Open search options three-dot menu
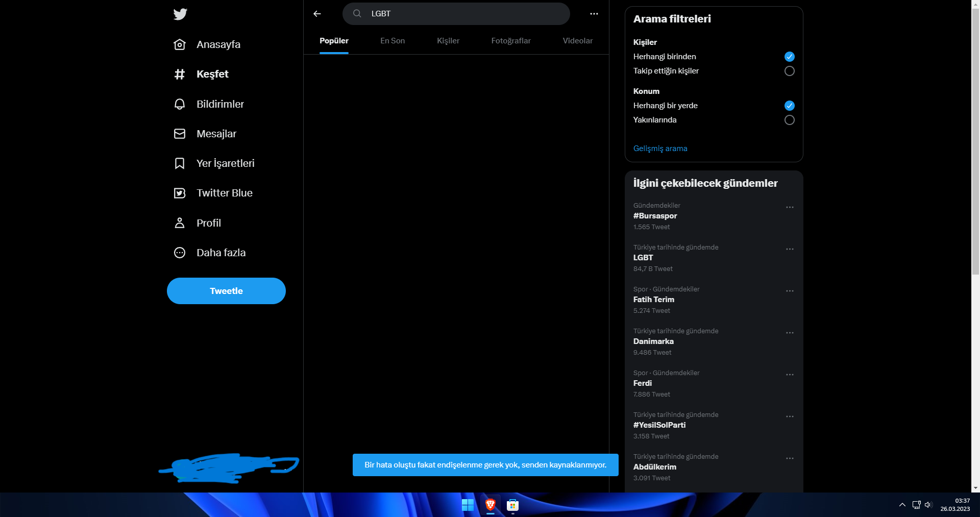Image resolution: width=980 pixels, height=517 pixels. (594, 14)
